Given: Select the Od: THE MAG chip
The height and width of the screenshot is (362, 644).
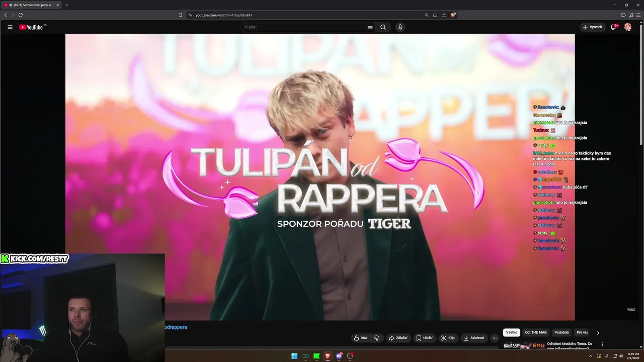Looking at the screenshot, I should 536,332.
